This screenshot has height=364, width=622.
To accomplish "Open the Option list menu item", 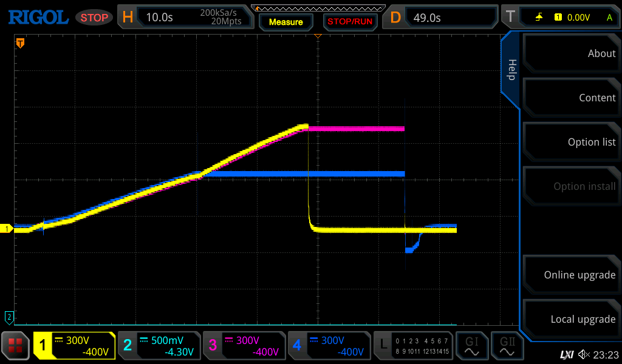I will (x=571, y=142).
